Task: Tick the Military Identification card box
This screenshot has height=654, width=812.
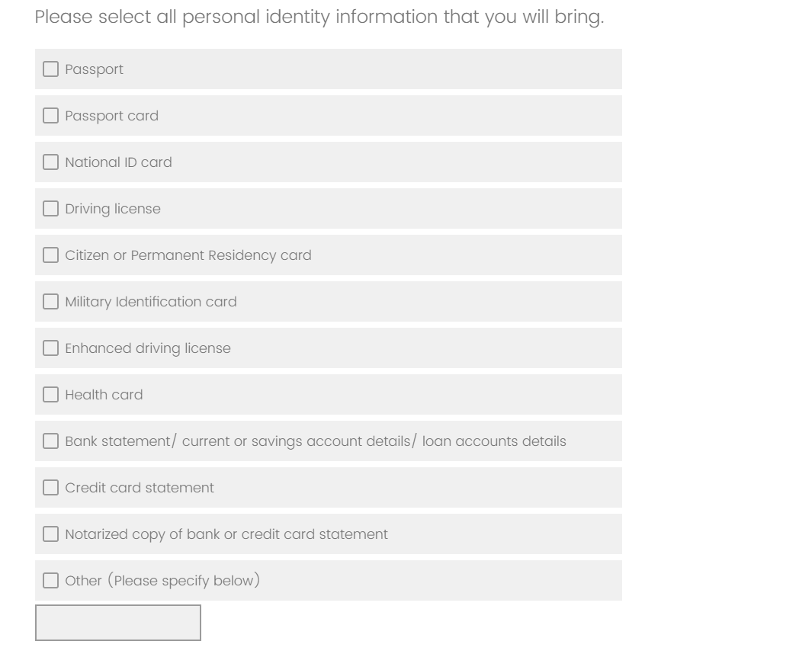Action: pos(50,301)
